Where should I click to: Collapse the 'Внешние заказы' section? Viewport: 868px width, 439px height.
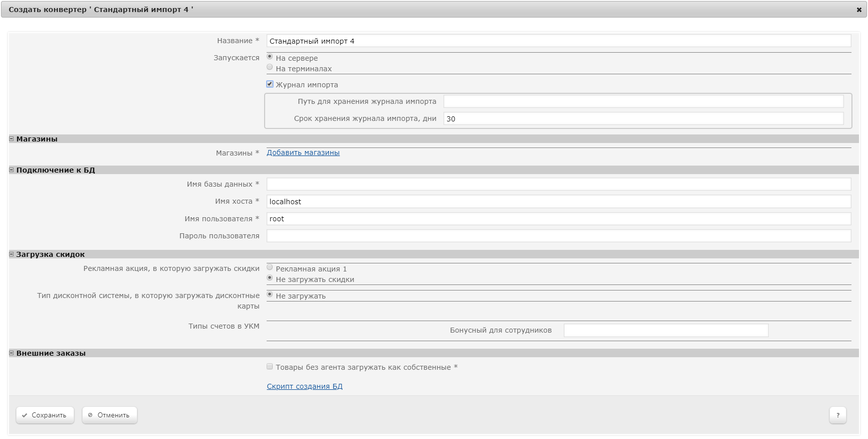[x=12, y=353]
